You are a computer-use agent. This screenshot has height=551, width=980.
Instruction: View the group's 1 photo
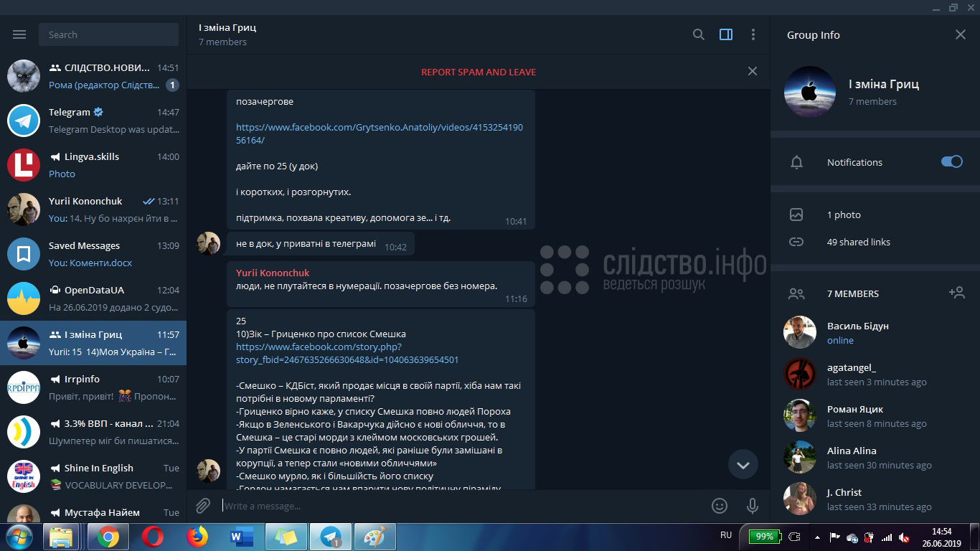point(844,215)
